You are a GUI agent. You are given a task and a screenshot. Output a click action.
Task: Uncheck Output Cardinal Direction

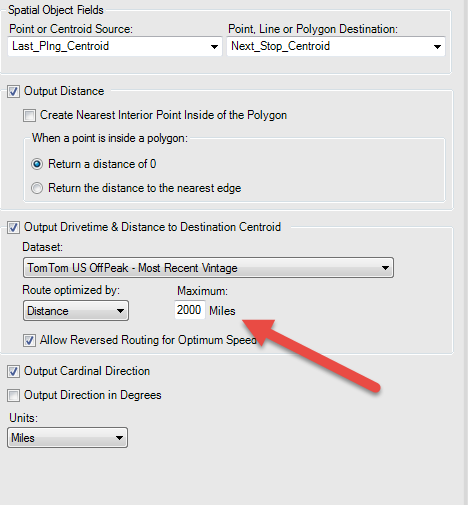13,371
